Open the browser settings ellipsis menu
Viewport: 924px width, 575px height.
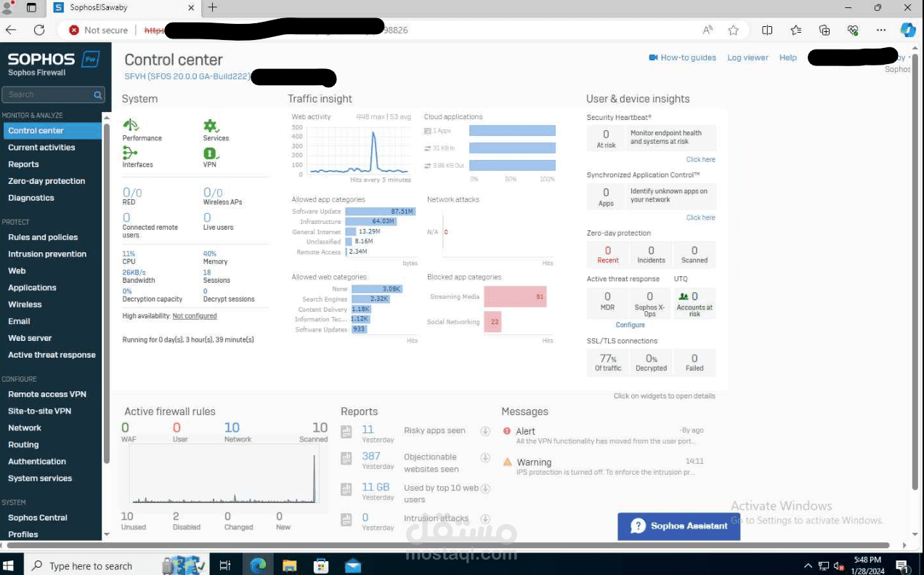point(881,30)
